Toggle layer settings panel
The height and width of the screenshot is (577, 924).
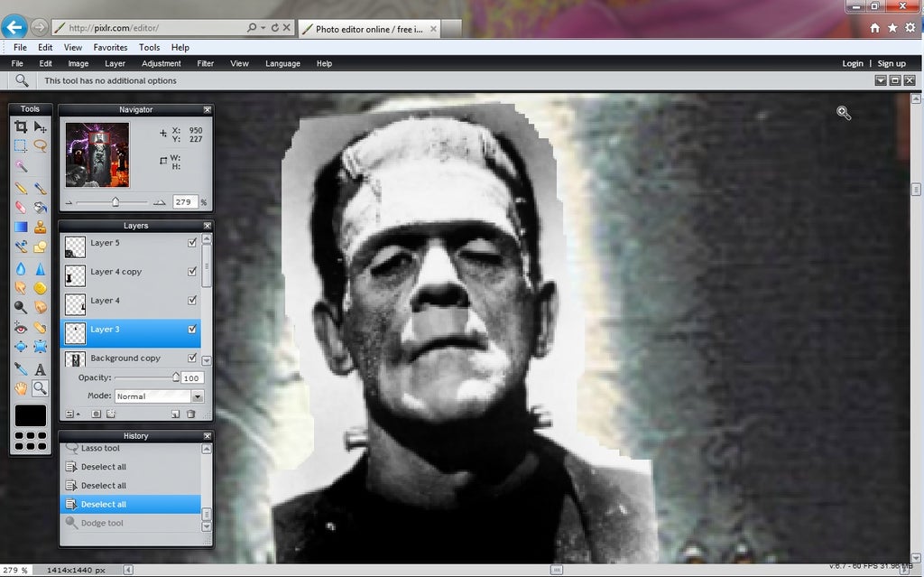tap(72, 414)
